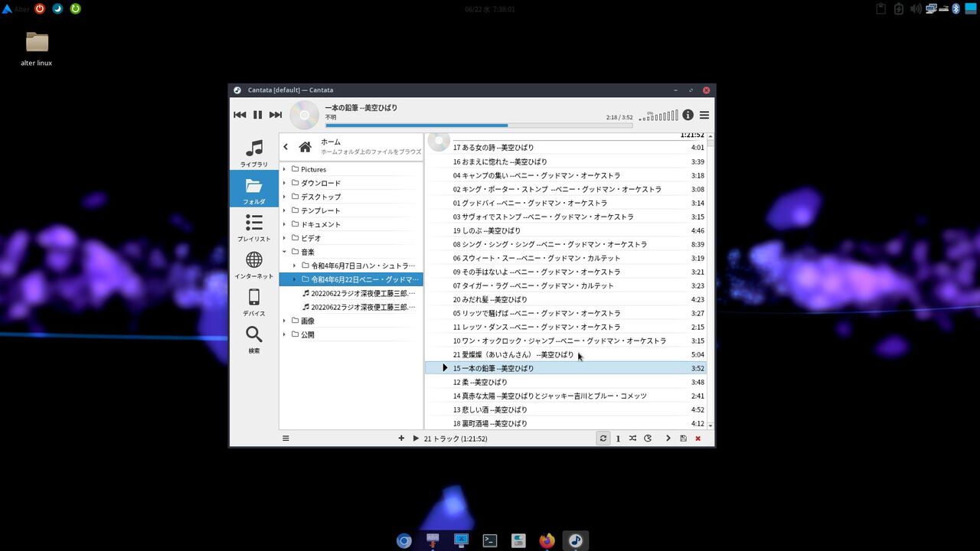The image size is (980, 551).
Task: Open the 検索 search view
Action: pyautogui.click(x=254, y=338)
